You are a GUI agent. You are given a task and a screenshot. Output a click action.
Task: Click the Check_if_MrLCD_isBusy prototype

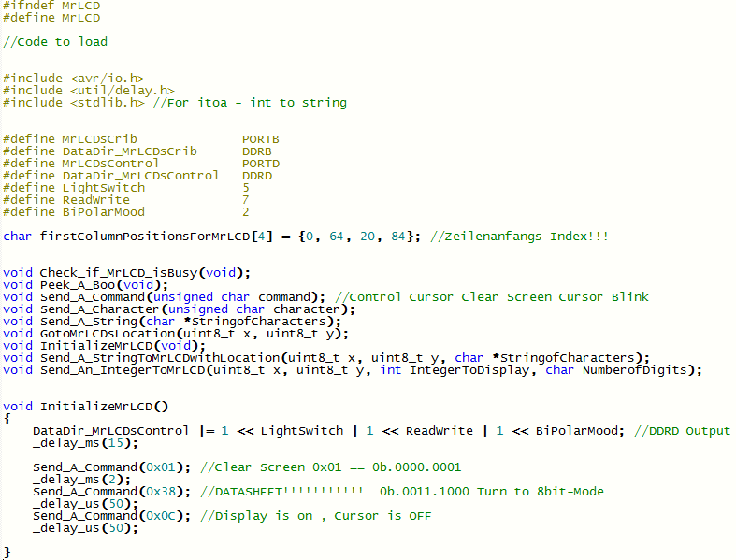[127, 273]
